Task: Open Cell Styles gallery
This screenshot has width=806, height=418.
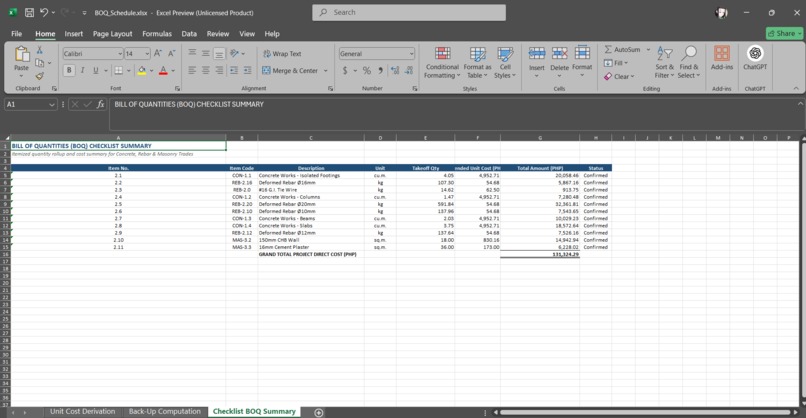Action: point(505,63)
